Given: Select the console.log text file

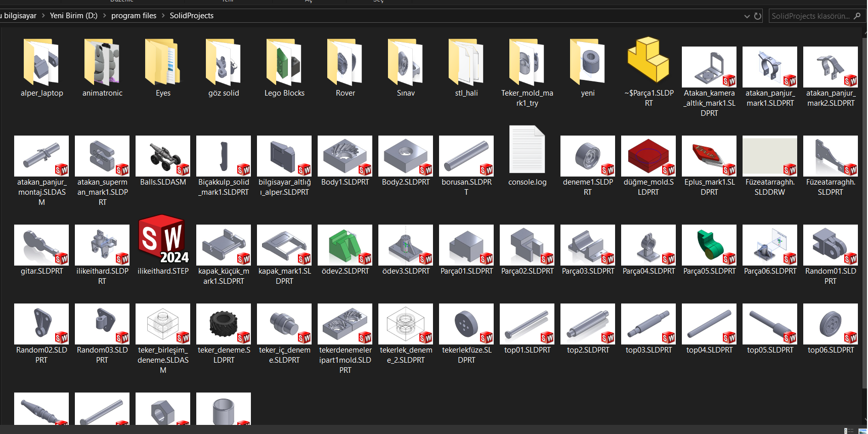Looking at the screenshot, I should click(x=527, y=156).
